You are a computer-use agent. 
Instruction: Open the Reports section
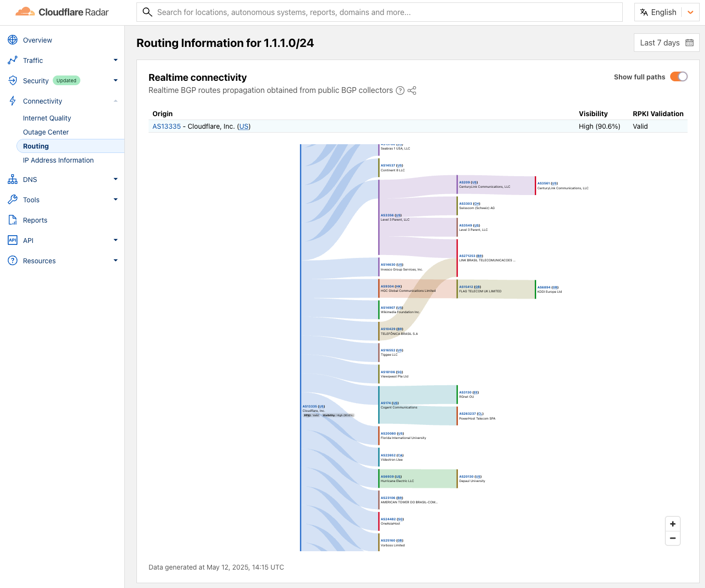pyautogui.click(x=35, y=220)
